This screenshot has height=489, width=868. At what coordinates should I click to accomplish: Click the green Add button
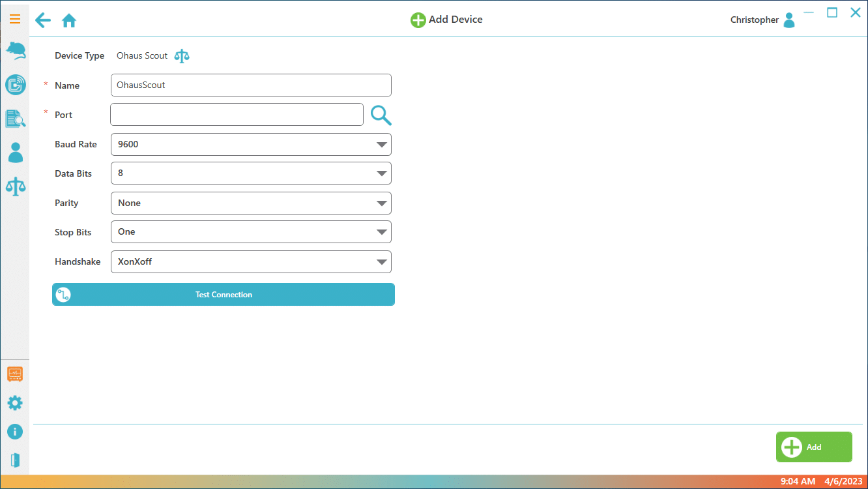[813, 447]
